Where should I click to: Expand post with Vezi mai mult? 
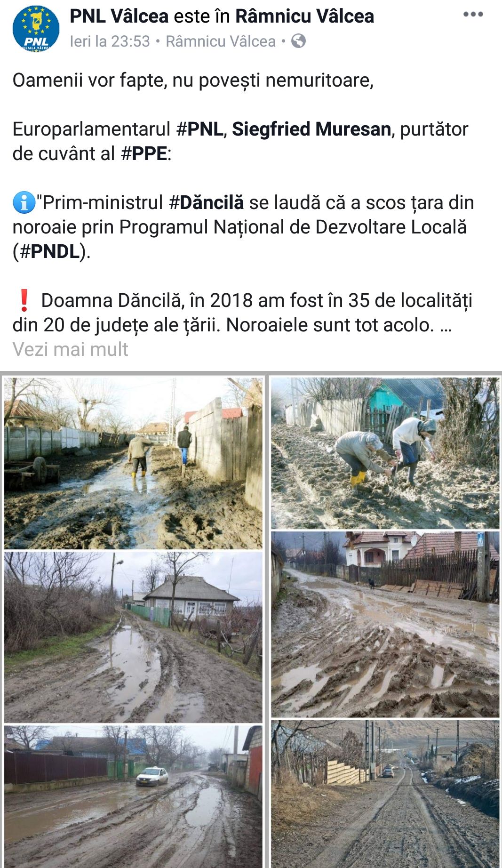[x=70, y=349]
